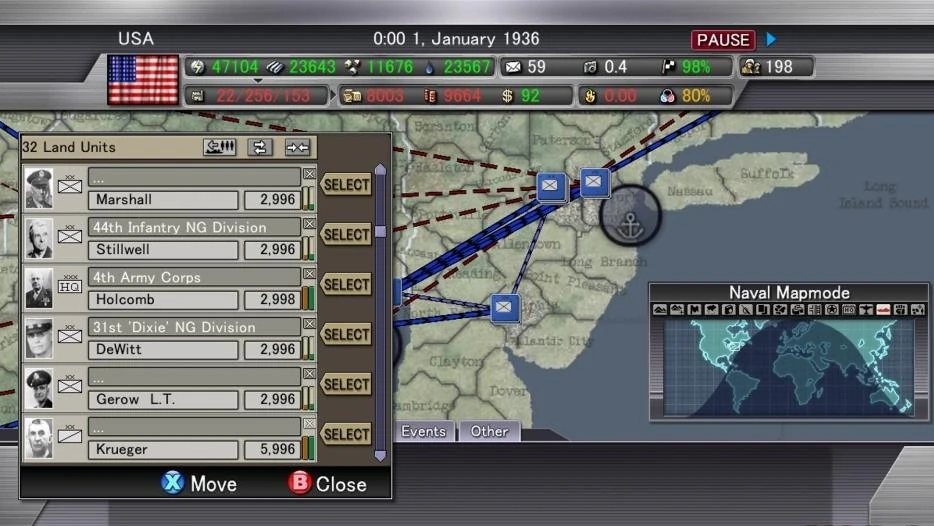Click the metal resource icon beside 23643
This screenshot has height=526, width=934.
click(x=275, y=67)
